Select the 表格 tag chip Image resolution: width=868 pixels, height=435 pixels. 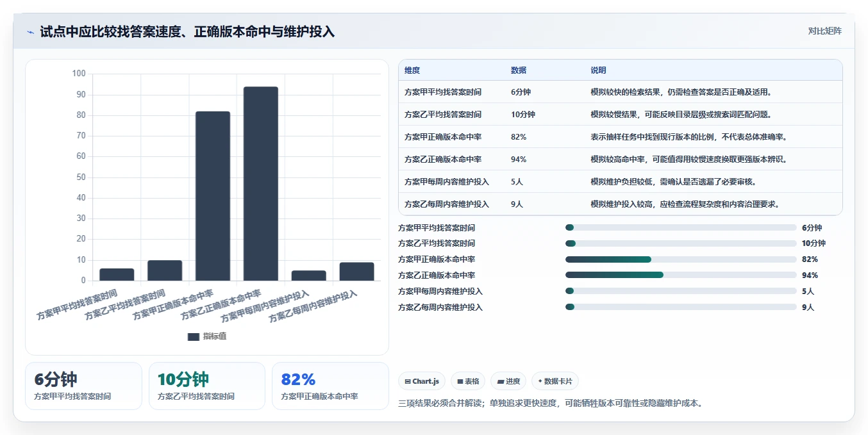[468, 381]
